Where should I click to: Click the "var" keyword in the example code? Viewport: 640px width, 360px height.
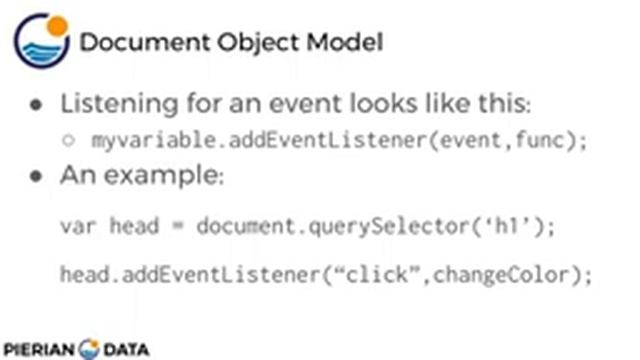78,227
